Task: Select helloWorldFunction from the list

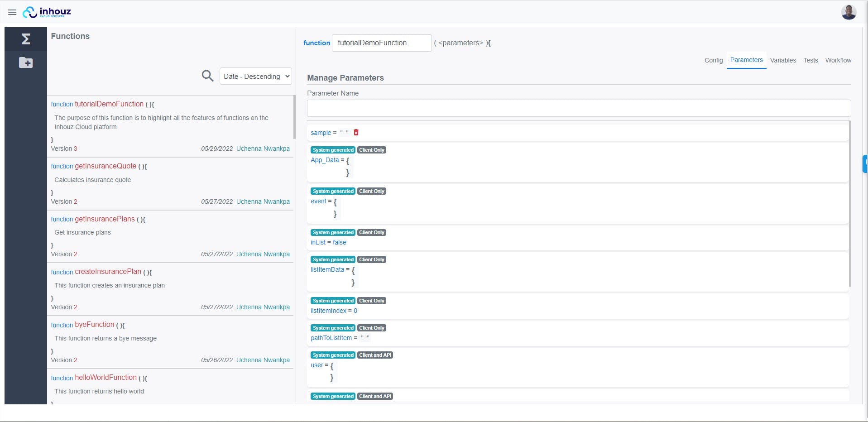Action: 106,378
